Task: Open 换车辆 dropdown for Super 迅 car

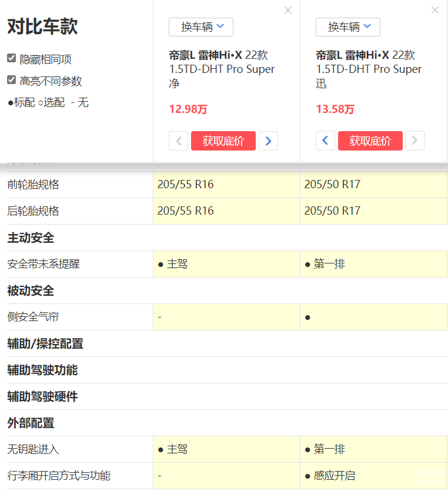Action: point(348,27)
